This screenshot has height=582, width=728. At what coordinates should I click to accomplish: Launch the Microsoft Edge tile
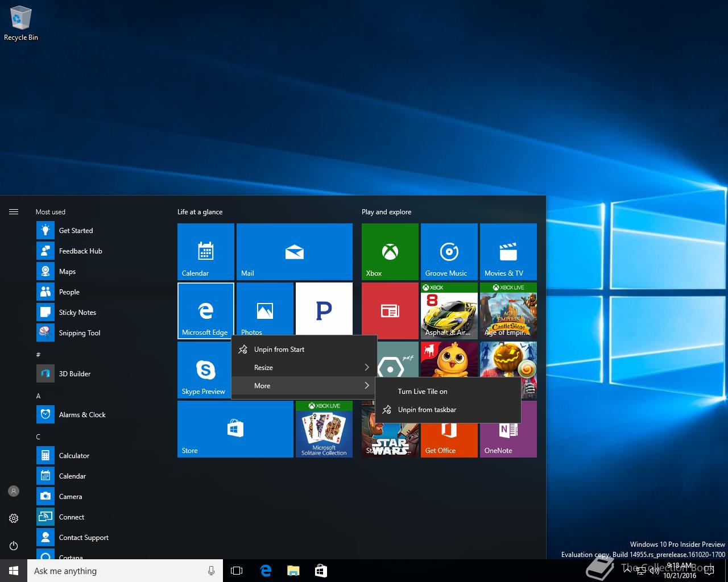[206, 310]
